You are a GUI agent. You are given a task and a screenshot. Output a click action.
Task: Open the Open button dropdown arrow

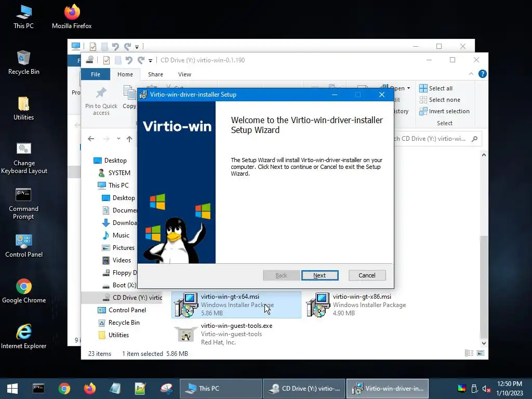point(408,88)
